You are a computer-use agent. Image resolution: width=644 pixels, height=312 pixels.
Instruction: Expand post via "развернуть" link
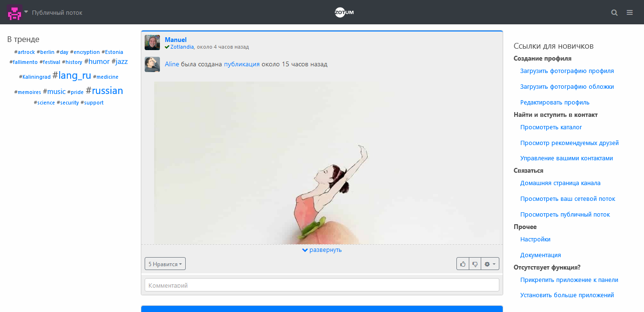pos(322,250)
